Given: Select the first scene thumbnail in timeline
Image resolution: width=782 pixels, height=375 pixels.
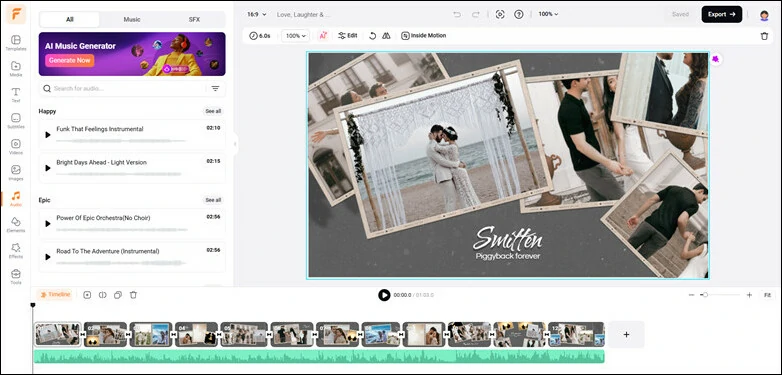Looking at the screenshot, I should pos(57,334).
